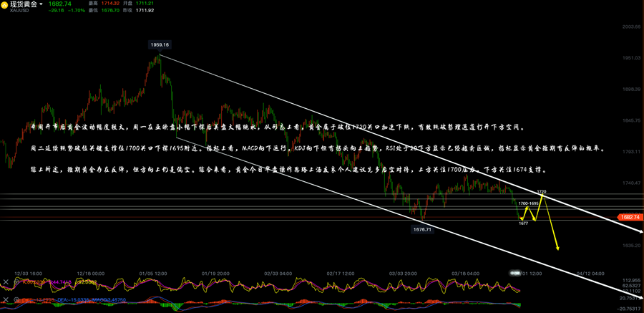Close the KDJ indicator panel with its X

[6, 282]
